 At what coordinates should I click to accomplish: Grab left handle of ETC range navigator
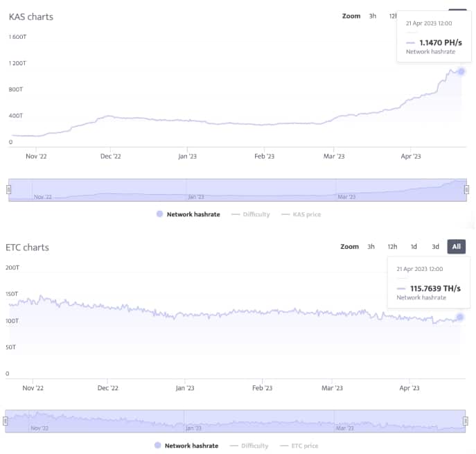[x=5, y=421]
